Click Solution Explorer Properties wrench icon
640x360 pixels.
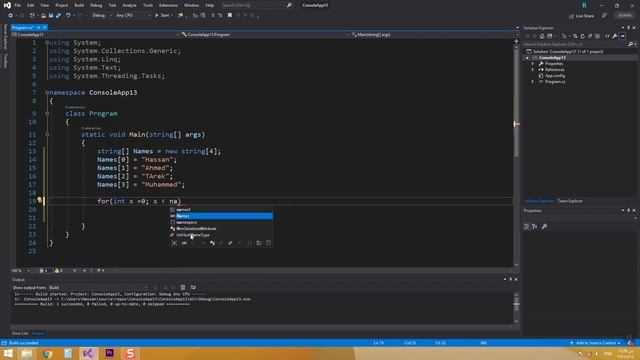(615, 36)
